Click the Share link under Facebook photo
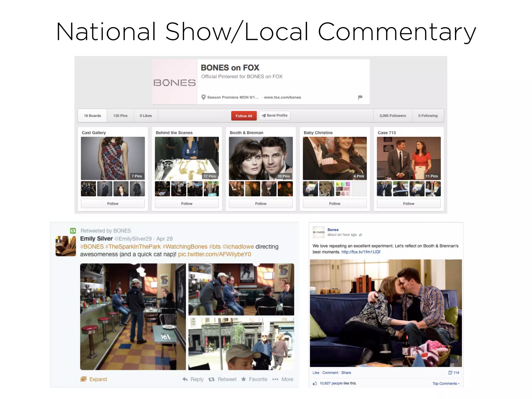The width and height of the screenshot is (532, 399). point(346,373)
